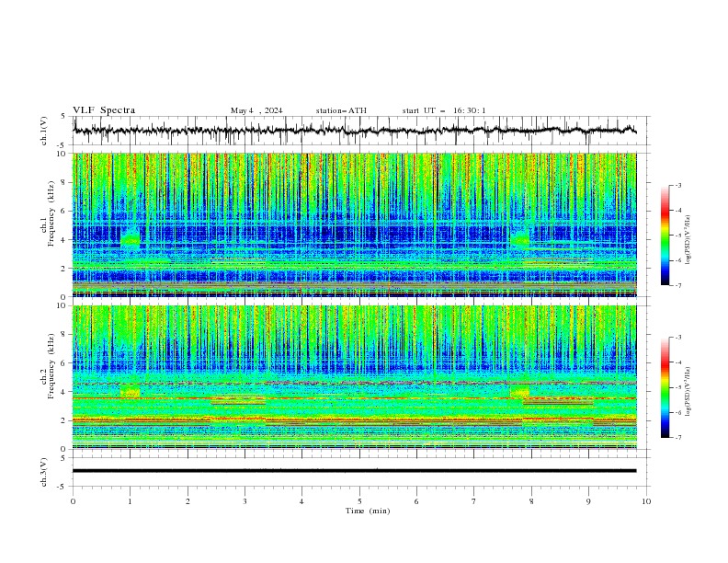Click the upper colorbar's log(PSD) label
This screenshot has height=563, width=728.
click(688, 240)
